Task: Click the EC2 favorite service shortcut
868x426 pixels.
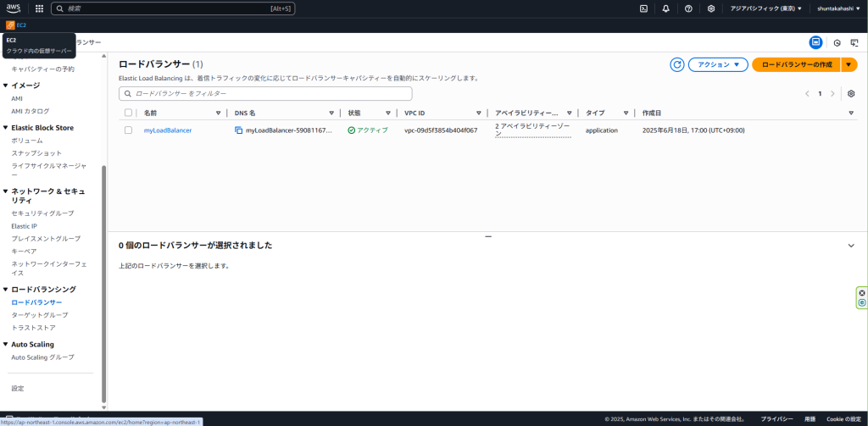Action: coord(16,25)
